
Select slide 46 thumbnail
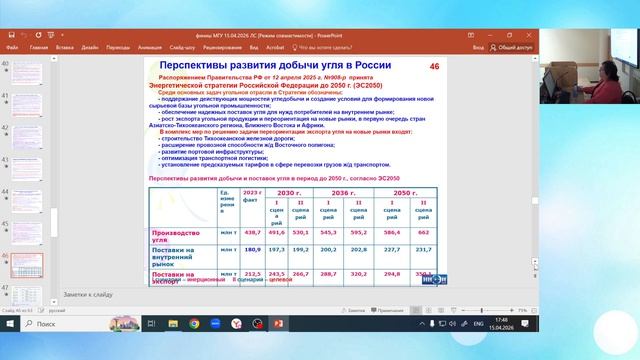pyautogui.click(x=27, y=265)
